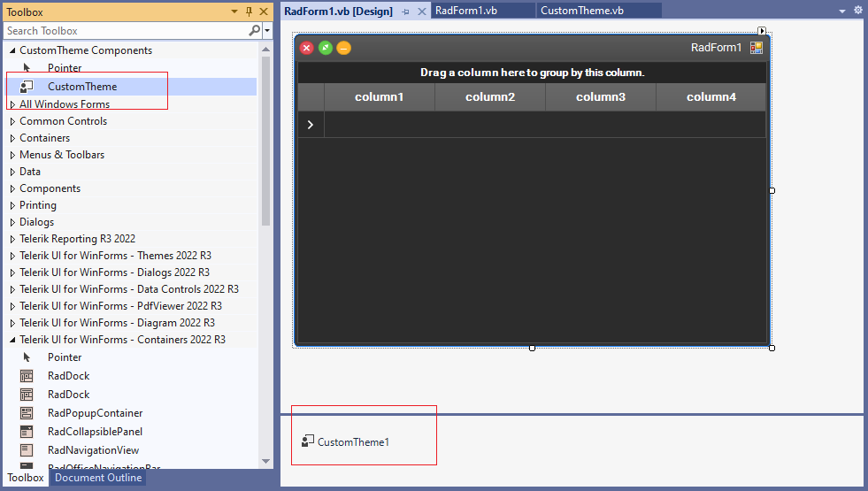The width and height of the screenshot is (868, 491).
Task: Click the 'CustomTheme1' label in component tray
Action: pos(353,442)
